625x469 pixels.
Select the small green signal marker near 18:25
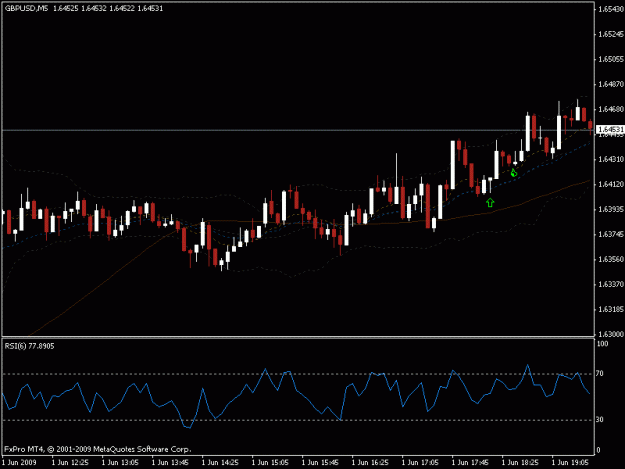[514, 173]
